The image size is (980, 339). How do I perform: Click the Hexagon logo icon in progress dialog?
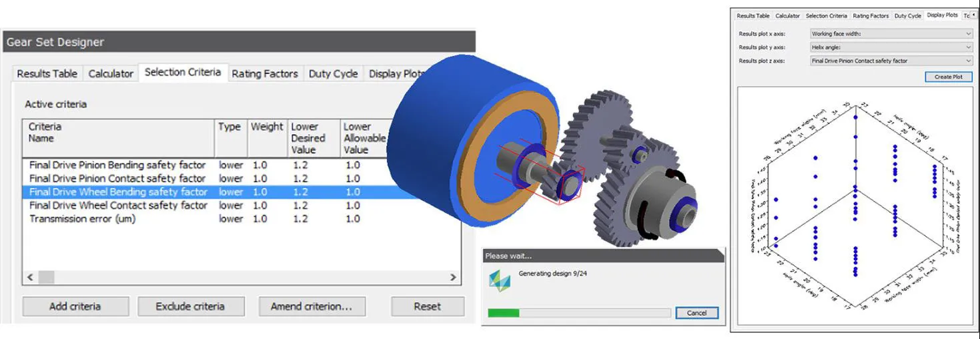point(500,281)
